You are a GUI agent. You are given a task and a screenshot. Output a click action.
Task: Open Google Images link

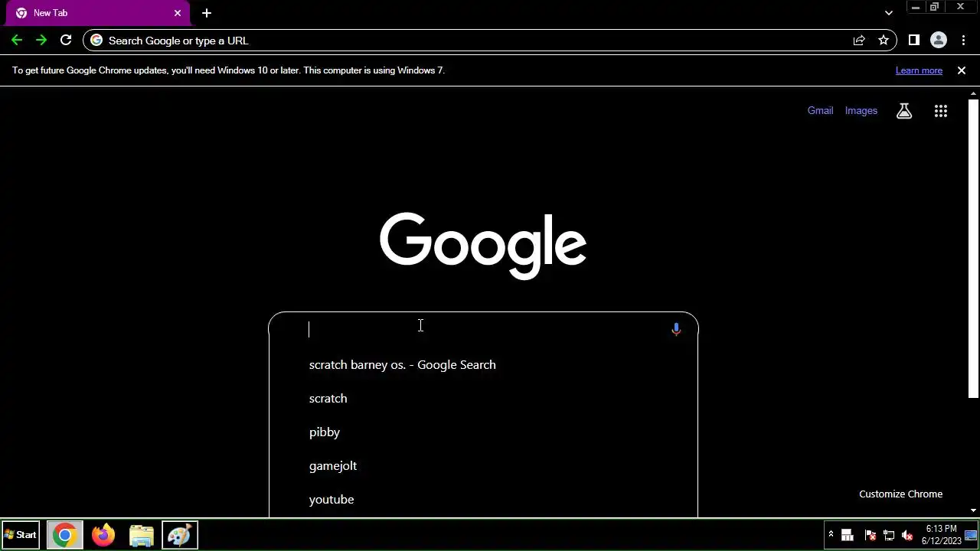pyautogui.click(x=861, y=111)
